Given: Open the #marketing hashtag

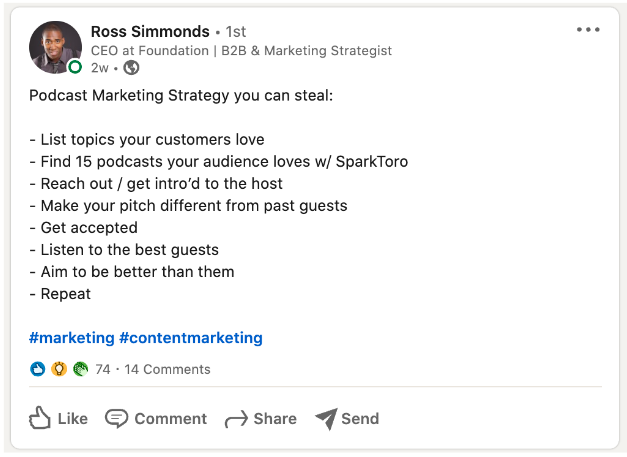Looking at the screenshot, I should (72, 338).
